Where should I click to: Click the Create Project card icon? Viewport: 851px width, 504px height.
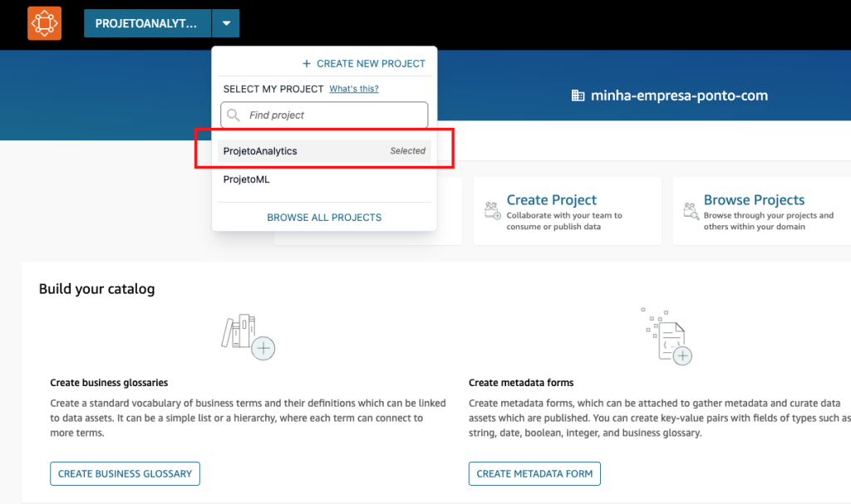coord(493,211)
